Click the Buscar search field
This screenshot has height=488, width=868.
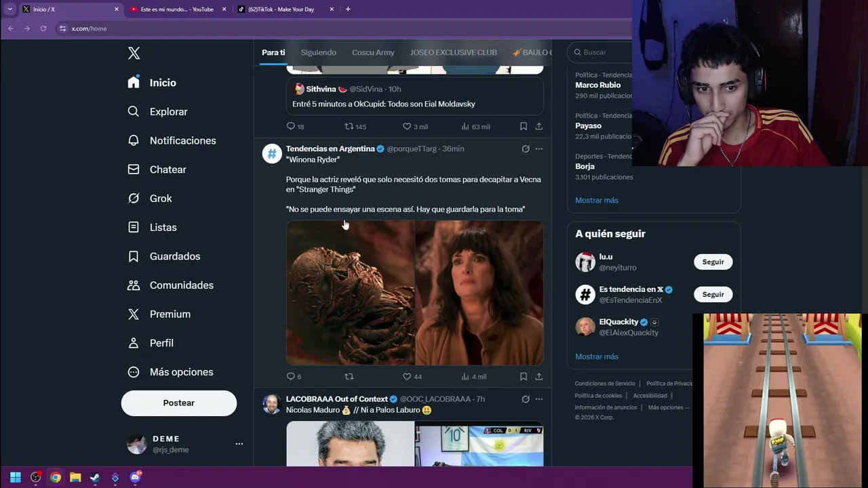coord(601,52)
